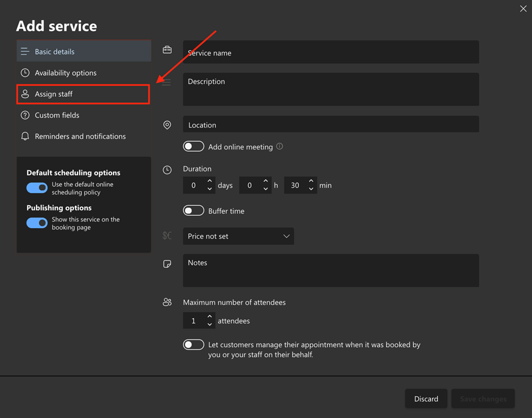Click the Assign staff person icon
Screen dimensions: 532x418
click(25, 94)
